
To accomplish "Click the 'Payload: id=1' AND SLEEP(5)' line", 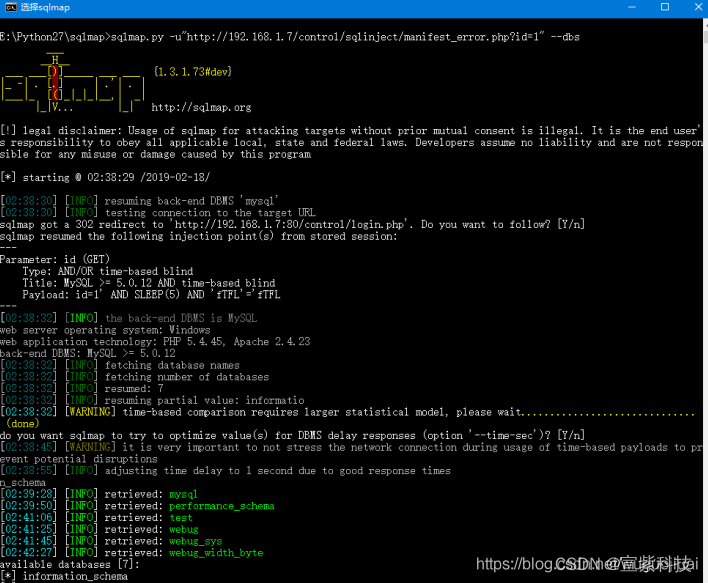I will tap(151, 295).
